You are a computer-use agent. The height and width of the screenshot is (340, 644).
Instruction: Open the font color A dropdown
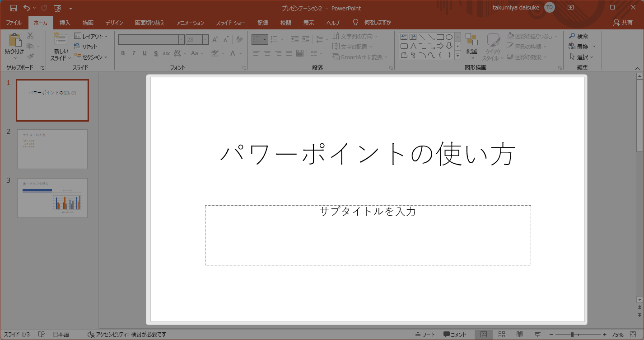point(241,53)
